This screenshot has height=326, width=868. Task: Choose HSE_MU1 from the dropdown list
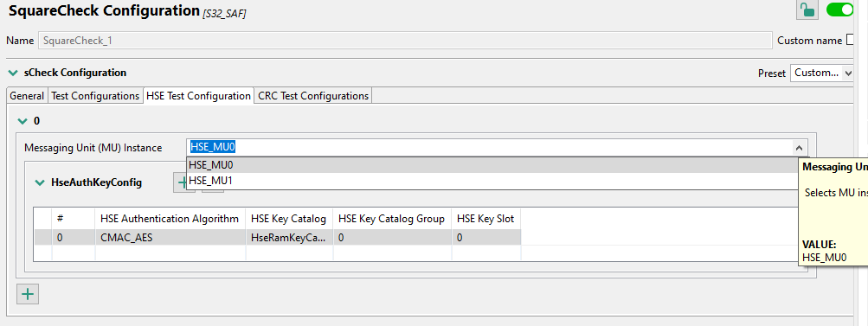coord(492,181)
